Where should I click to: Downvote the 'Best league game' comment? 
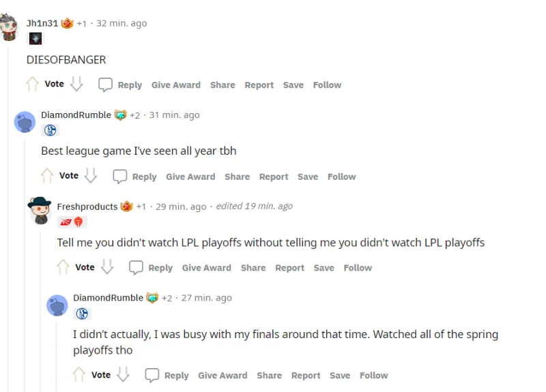[91, 176]
